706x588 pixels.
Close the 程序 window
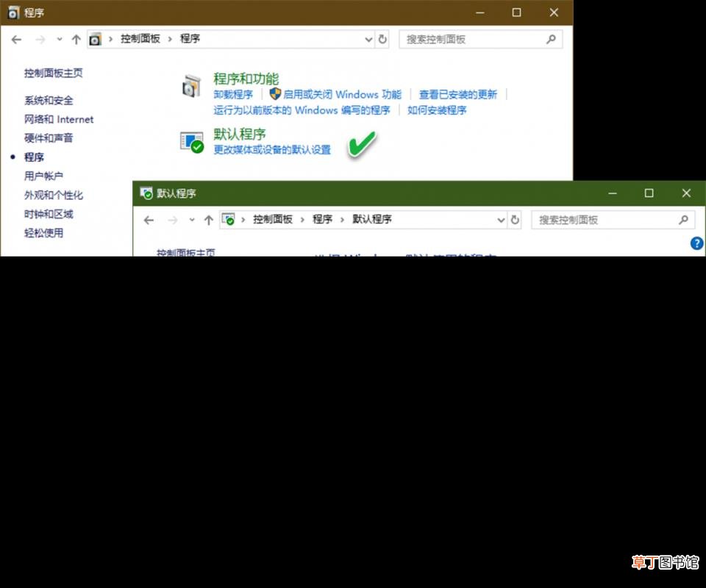tap(554, 12)
